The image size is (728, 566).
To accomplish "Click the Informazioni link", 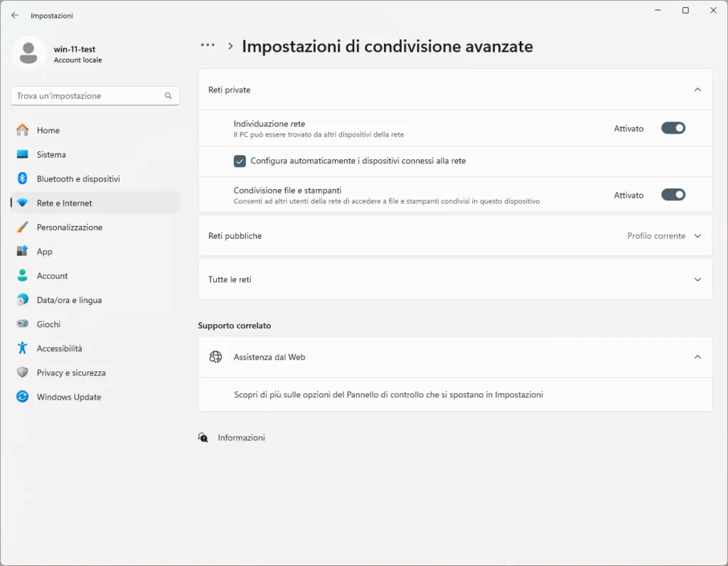I will click(241, 437).
